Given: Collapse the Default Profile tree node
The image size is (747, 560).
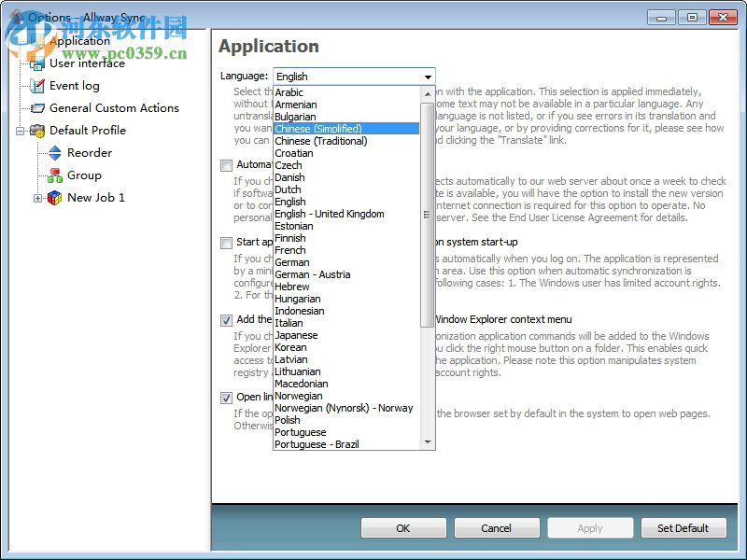Looking at the screenshot, I should click(x=21, y=131).
